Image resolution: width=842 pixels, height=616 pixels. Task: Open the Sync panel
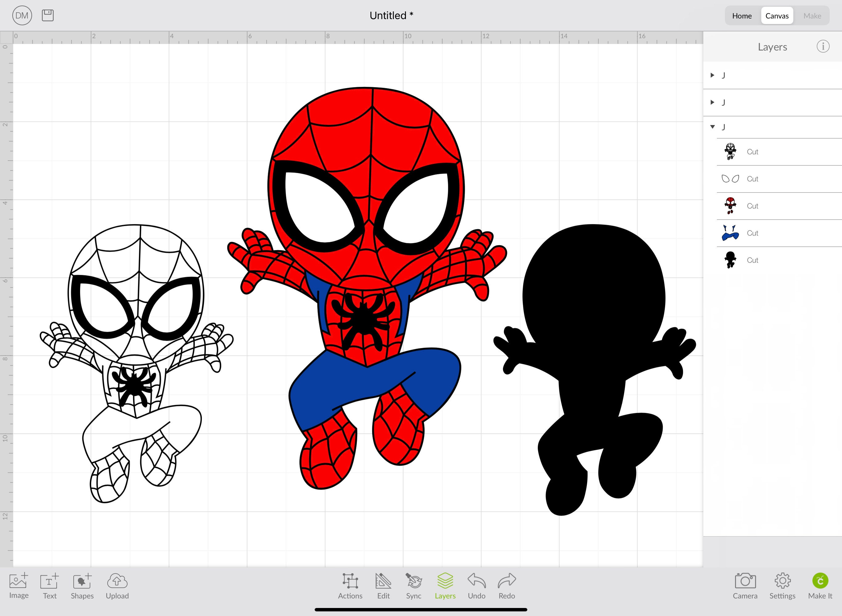coord(413,586)
